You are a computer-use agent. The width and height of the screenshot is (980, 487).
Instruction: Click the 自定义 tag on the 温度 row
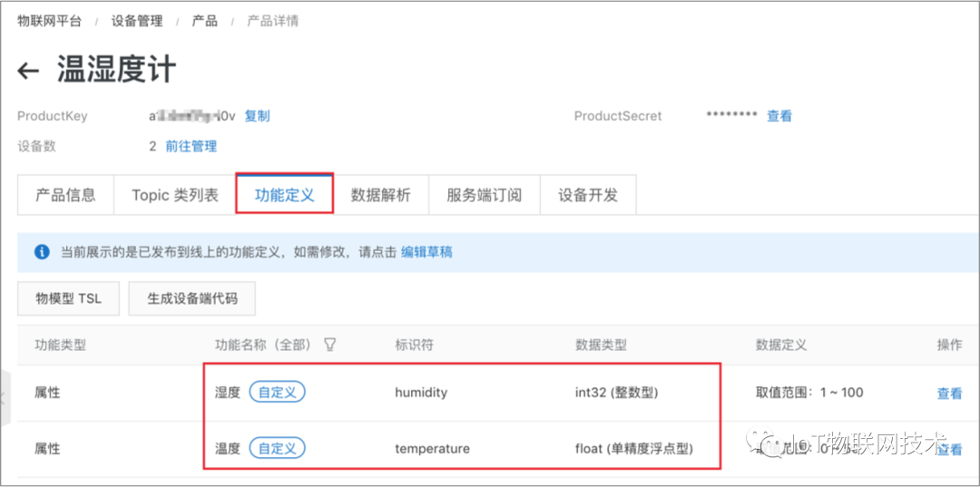coord(277,448)
